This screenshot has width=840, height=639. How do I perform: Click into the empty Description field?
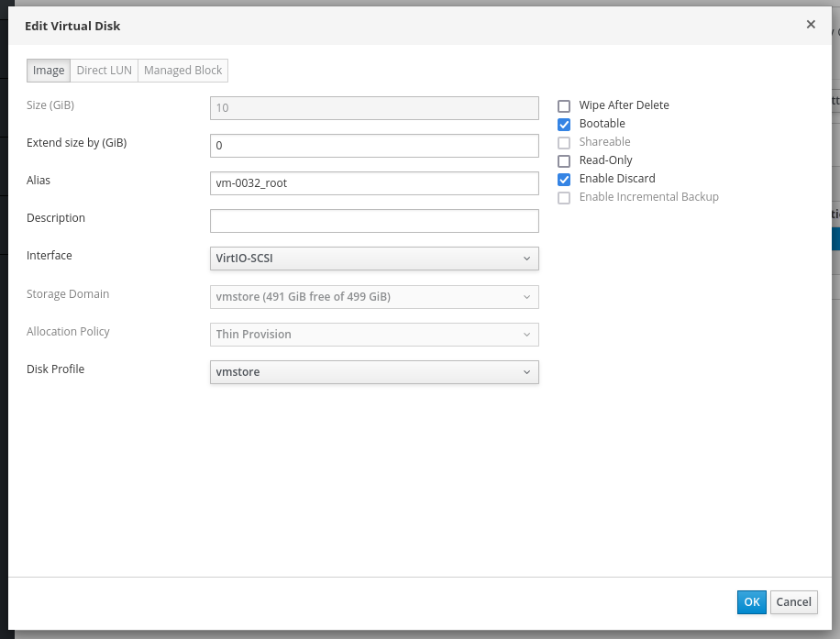[x=373, y=221]
